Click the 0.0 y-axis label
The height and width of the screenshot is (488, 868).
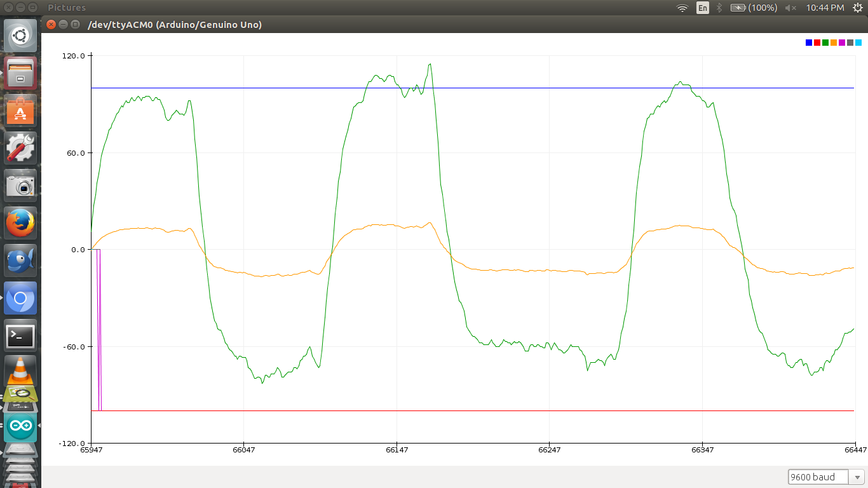point(78,250)
